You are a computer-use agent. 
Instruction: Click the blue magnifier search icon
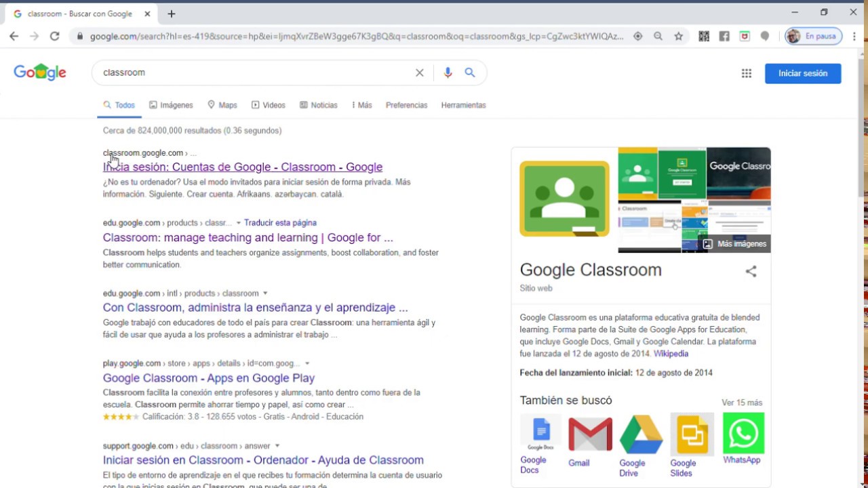470,73
